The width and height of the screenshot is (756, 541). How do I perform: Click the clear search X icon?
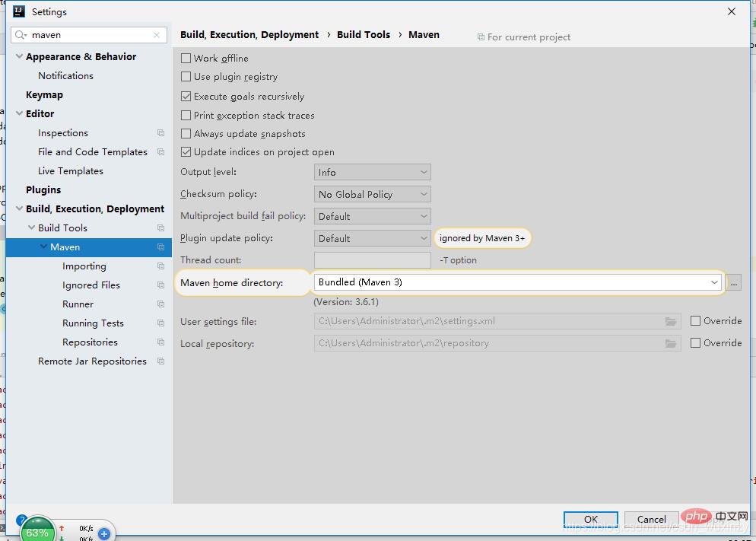pos(157,35)
